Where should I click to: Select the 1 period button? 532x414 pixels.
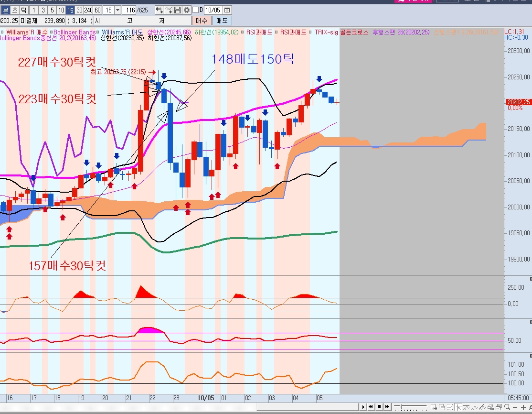(x=34, y=10)
